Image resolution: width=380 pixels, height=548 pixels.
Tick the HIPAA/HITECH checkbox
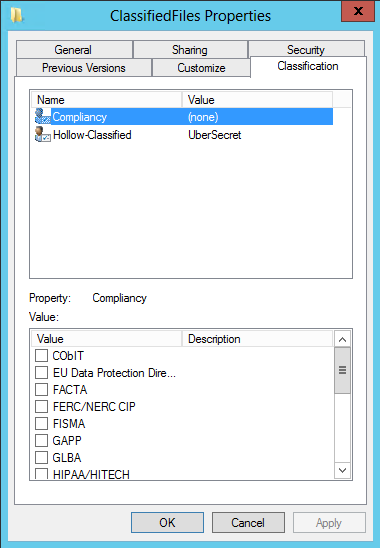coord(41,474)
